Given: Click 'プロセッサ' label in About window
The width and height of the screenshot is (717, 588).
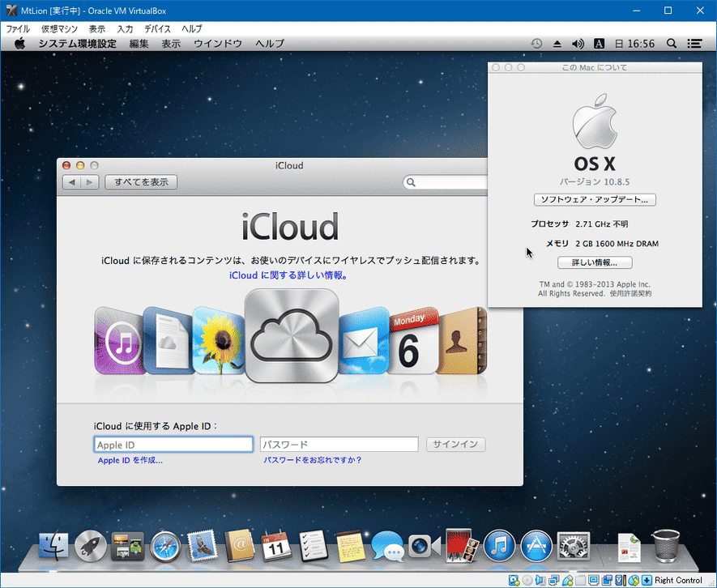Looking at the screenshot, I should tap(549, 224).
